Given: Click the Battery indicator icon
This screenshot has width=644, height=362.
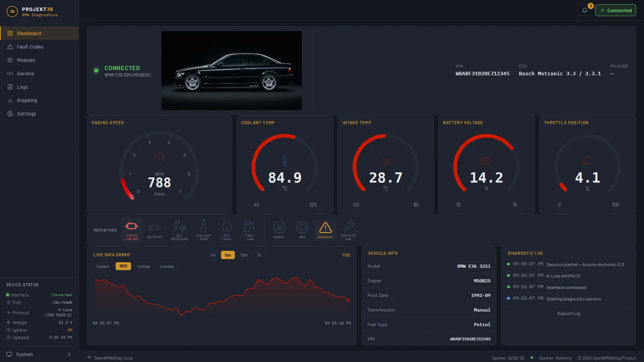Looking at the screenshot, I should coord(155,228).
